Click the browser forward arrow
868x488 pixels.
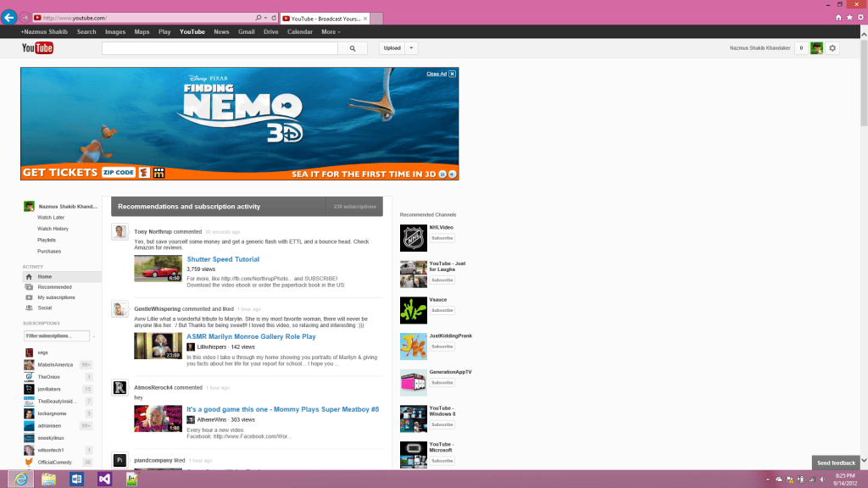coord(25,18)
